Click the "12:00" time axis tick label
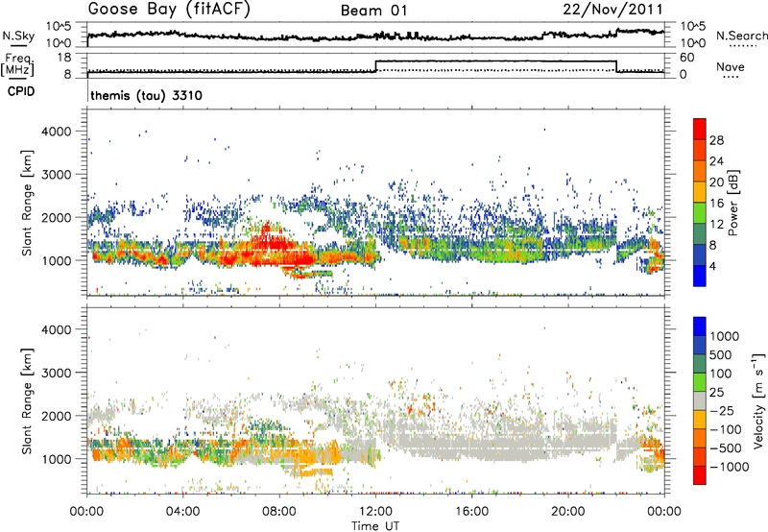 [x=375, y=512]
